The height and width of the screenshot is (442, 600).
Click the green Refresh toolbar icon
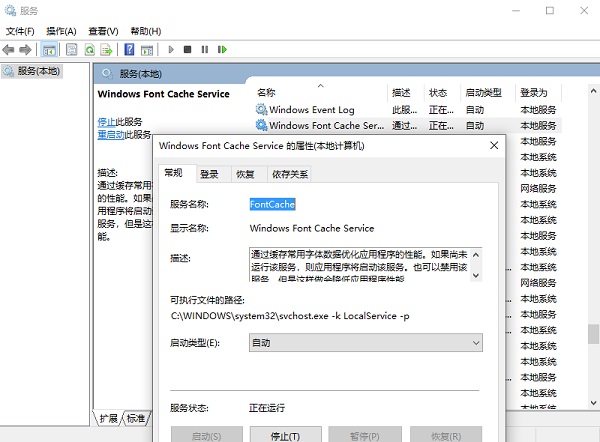pyautogui.click(x=90, y=50)
